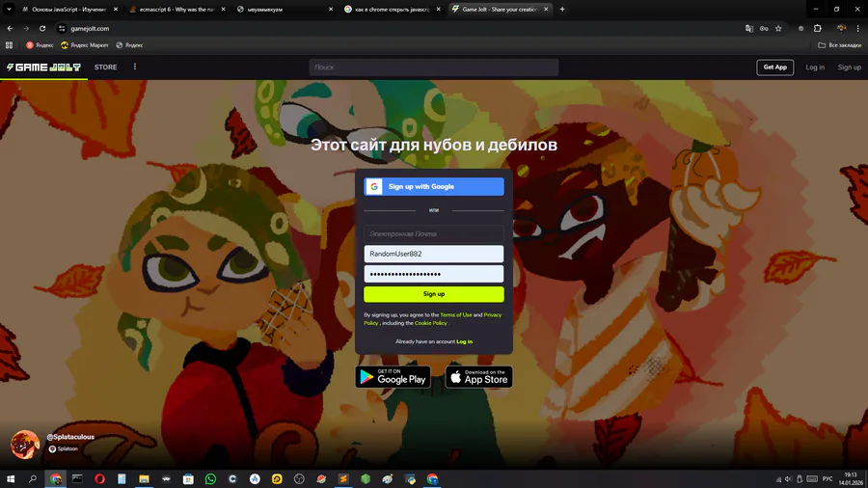868x488 pixels.
Task: Open the Chrome profile avatar
Action: coord(841,28)
